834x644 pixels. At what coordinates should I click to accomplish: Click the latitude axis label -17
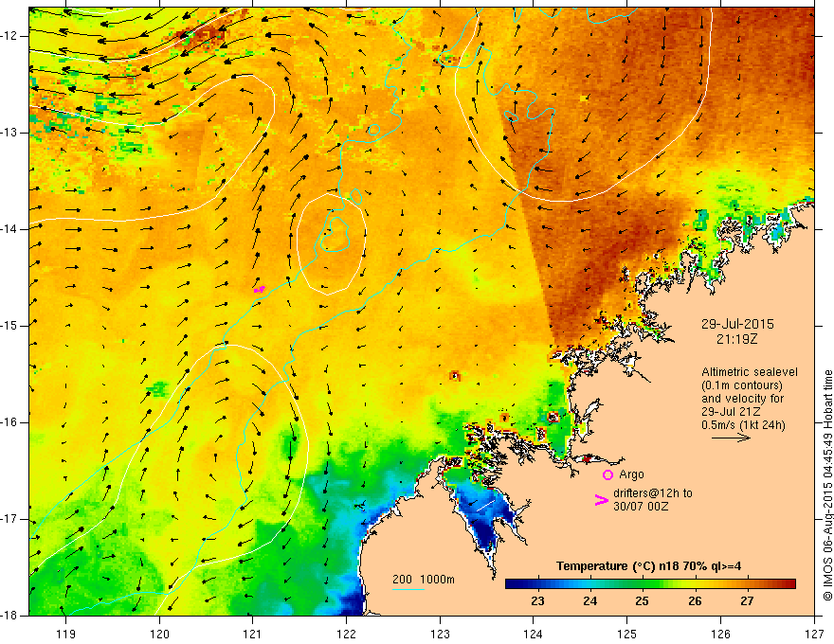(10, 519)
